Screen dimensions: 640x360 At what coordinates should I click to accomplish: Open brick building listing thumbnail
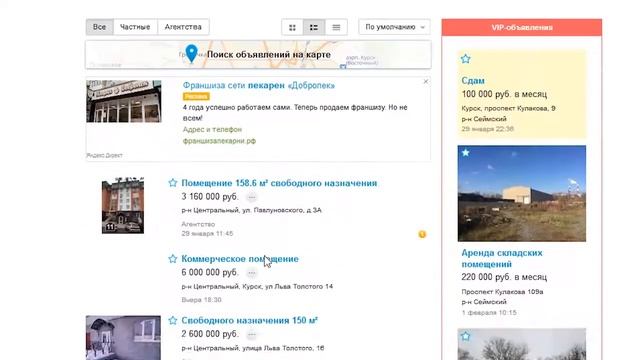coord(123,205)
